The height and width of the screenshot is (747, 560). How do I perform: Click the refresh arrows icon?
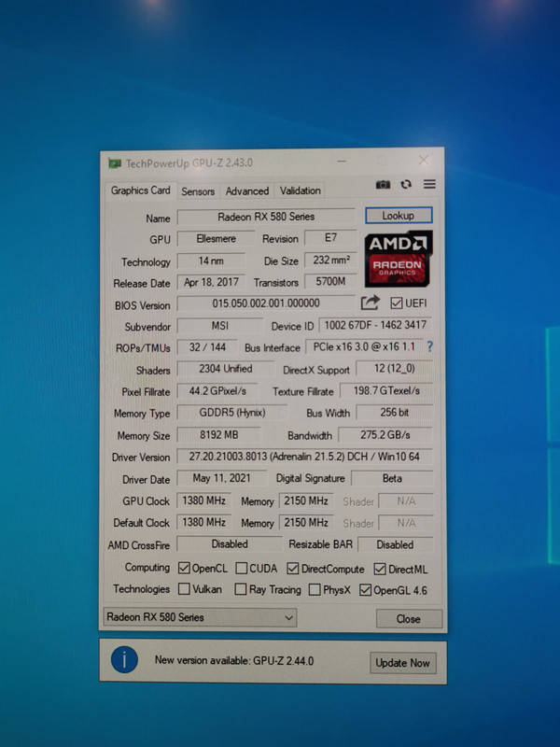point(406,184)
